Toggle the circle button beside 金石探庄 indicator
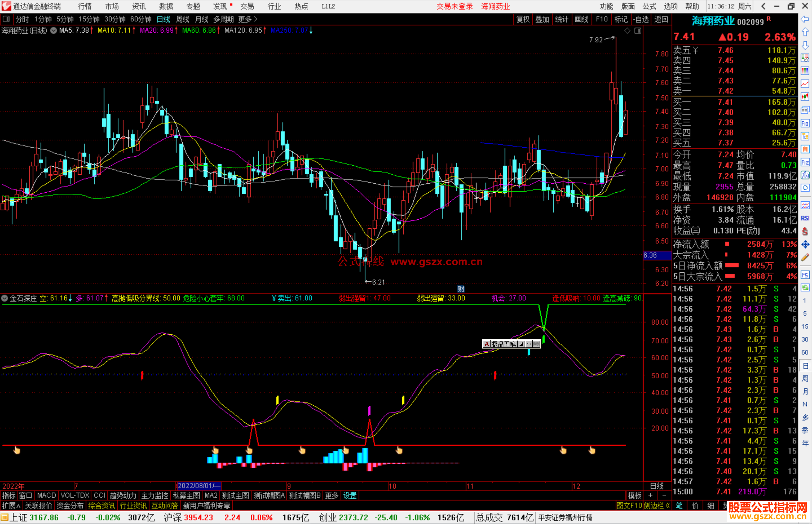Screen dimensions: 812x524 (5, 298)
